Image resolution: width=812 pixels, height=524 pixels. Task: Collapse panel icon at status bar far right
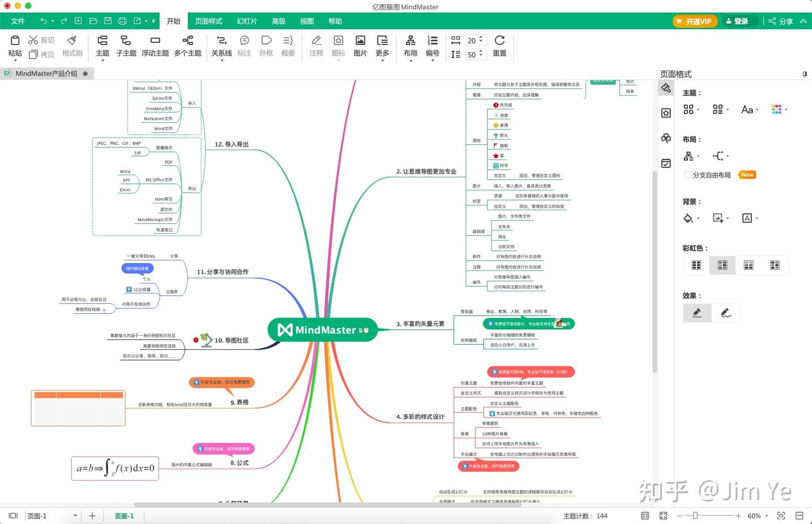point(799,516)
